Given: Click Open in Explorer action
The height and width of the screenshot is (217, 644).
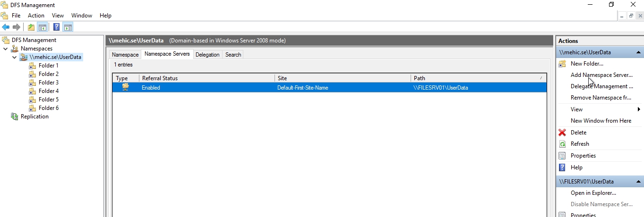Looking at the screenshot, I should 593,193.
